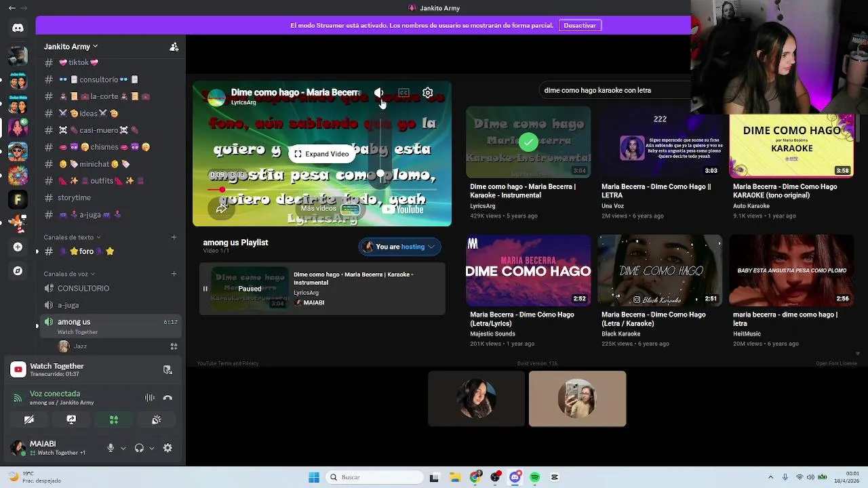
Task: Open video player settings gear
Action: tap(428, 93)
